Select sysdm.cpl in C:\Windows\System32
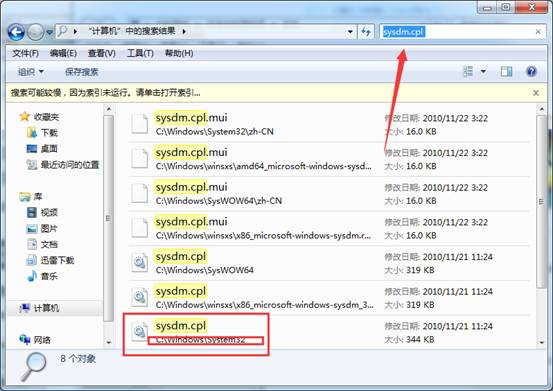Image resolution: width=553 pixels, height=391 pixels. (x=329, y=332)
